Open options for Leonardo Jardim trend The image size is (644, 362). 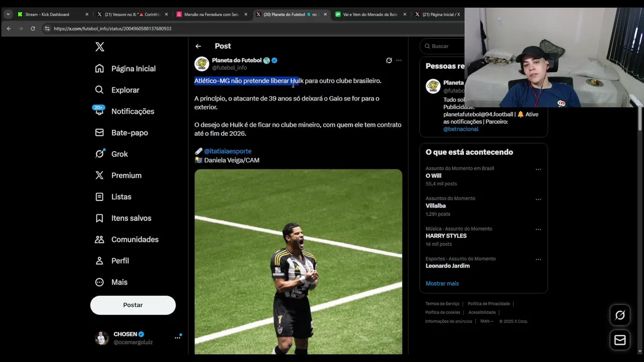(x=538, y=260)
